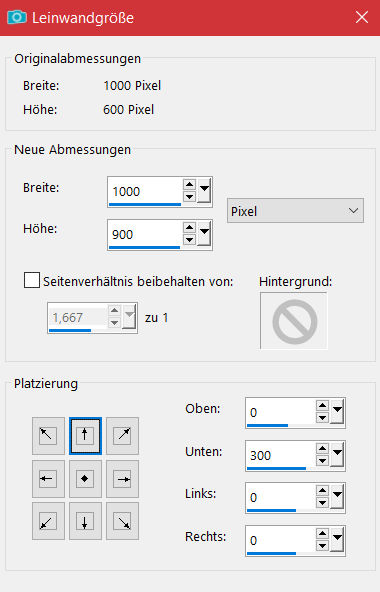Open Unten value slider dropdown arrow
The width and height of the screenshot is (380, 592).
tap(337, 455)
